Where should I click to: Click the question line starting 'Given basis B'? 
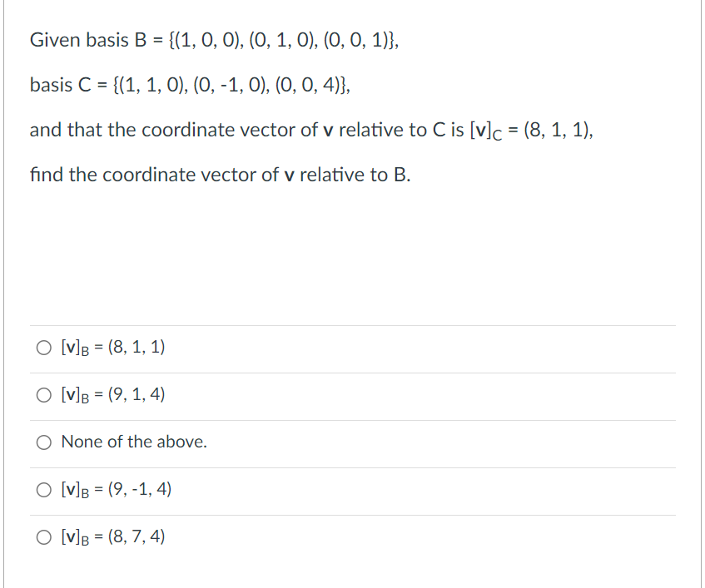213,39
